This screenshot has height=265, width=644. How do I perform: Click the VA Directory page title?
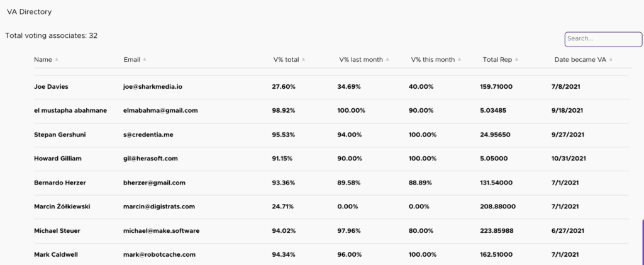(x=30, y=12)
